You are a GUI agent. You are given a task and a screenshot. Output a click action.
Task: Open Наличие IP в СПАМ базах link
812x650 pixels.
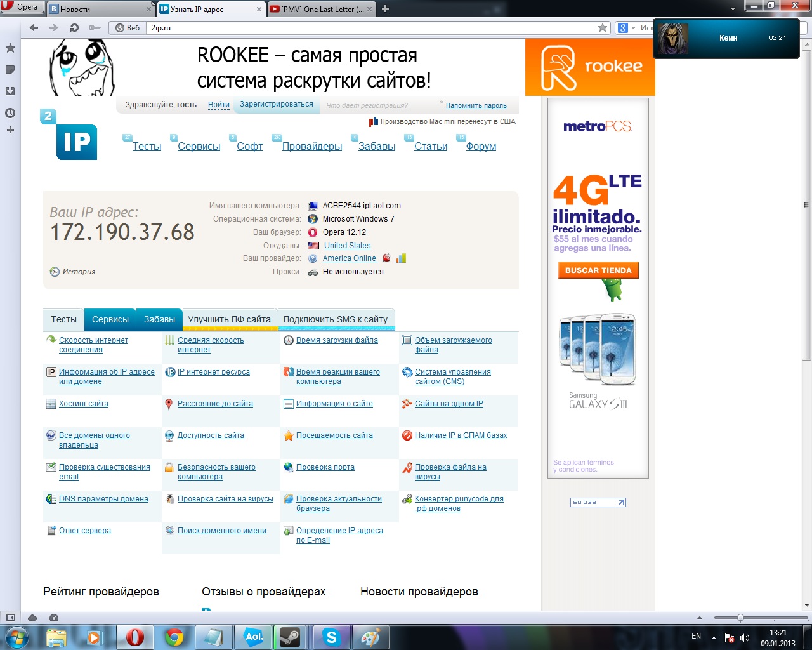(461, 435)
